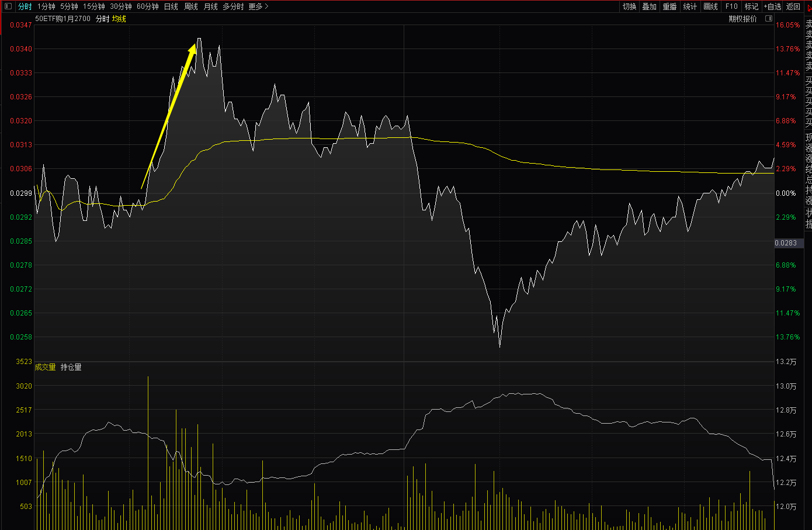Viewport: 812px width, 530px height.
Task: Click the 0.0320 price axis label
Action: coord(21,121)
